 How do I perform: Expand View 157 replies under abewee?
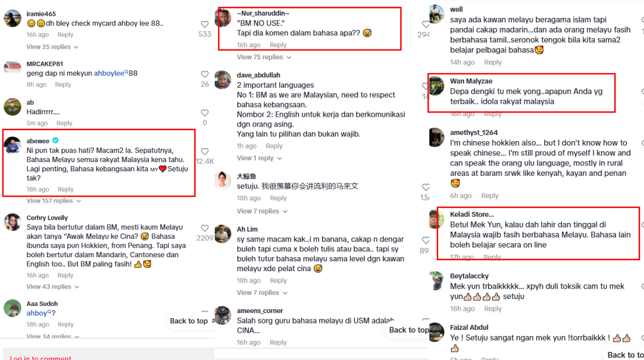(54, 201)
